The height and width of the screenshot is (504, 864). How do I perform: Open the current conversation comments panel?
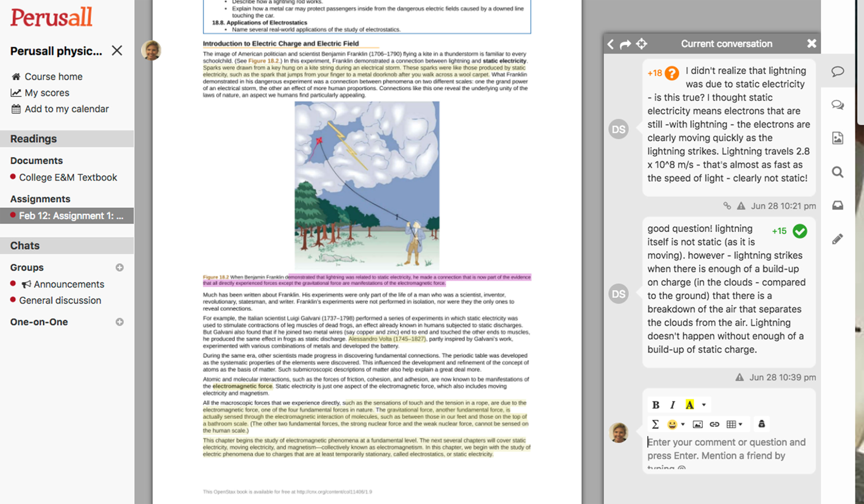tap(838, 72)
